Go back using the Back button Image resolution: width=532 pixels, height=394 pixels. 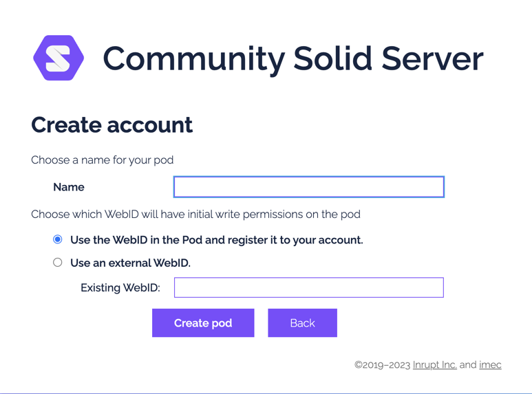click(303, 322)
